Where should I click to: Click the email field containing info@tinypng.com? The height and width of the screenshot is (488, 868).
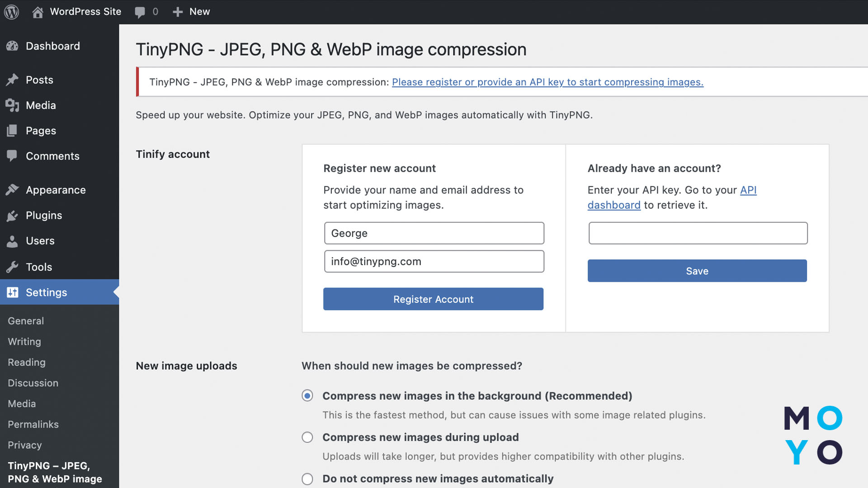point(434,262)
